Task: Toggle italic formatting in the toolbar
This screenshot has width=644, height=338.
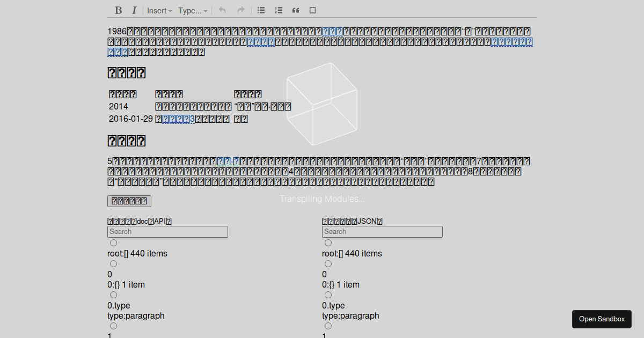Action: click(134, 10)
